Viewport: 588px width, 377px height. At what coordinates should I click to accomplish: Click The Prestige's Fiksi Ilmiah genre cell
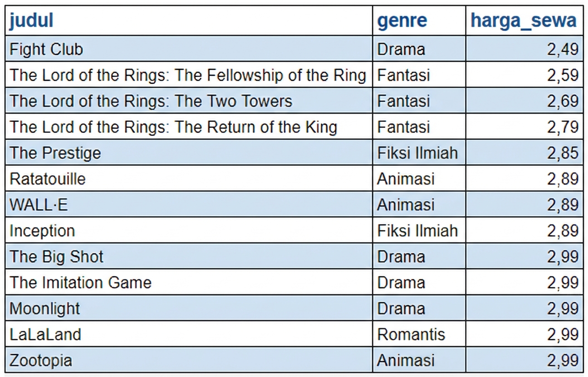417,153
